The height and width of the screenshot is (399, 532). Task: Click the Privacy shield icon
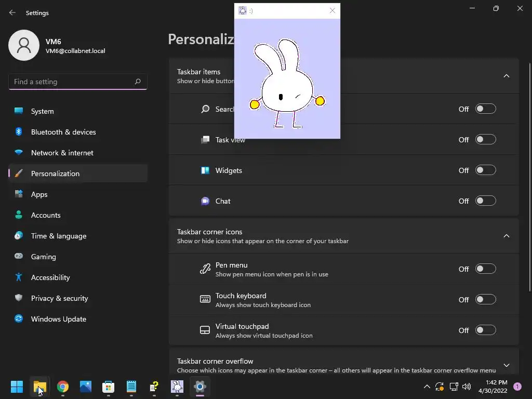click(19, 298)
